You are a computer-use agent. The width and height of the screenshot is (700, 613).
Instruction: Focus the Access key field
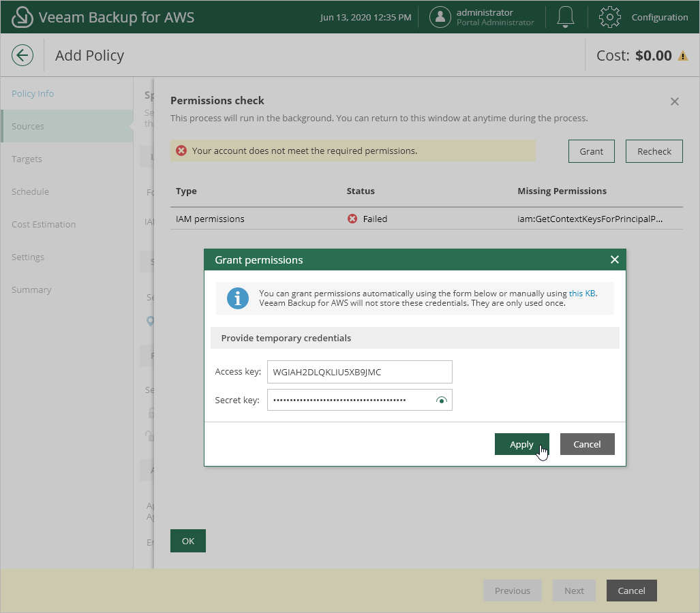click(359, 372)
